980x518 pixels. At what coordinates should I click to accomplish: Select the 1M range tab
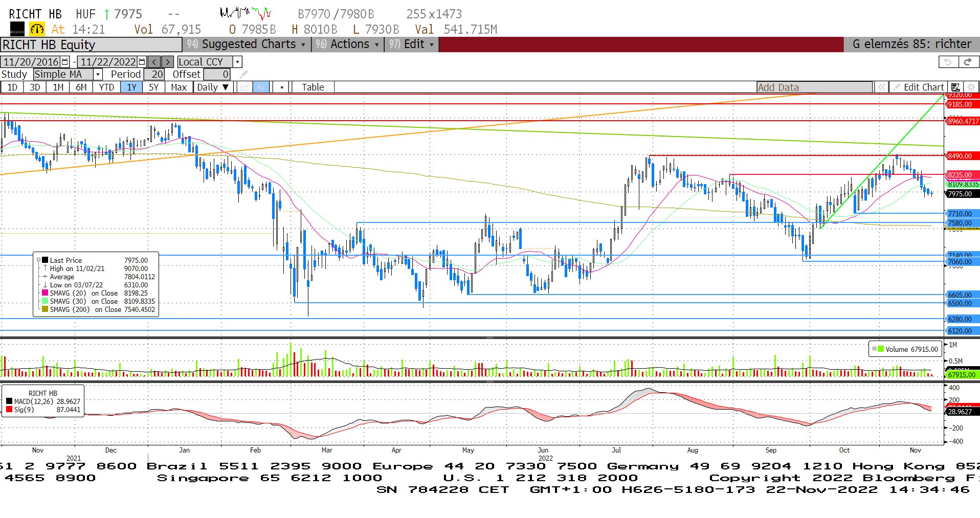[58, 87]
